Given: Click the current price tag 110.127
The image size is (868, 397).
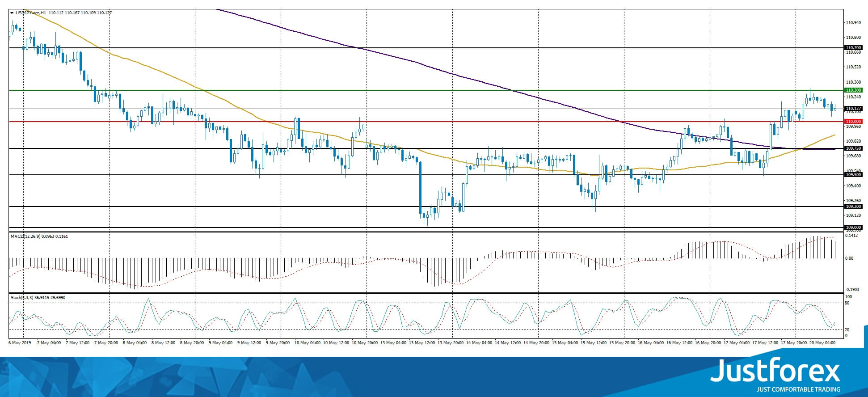Looking at the screenshot, I should (x=853, y=109).
